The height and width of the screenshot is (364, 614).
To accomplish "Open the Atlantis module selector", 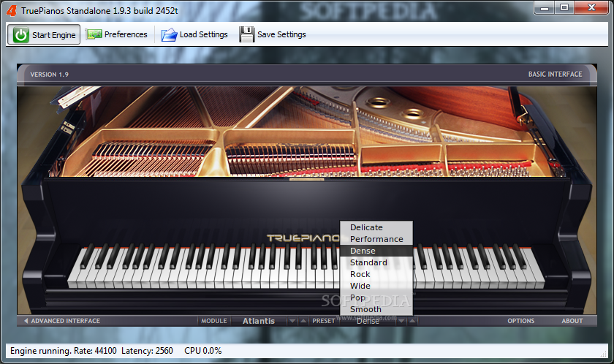I will [259, 321].
